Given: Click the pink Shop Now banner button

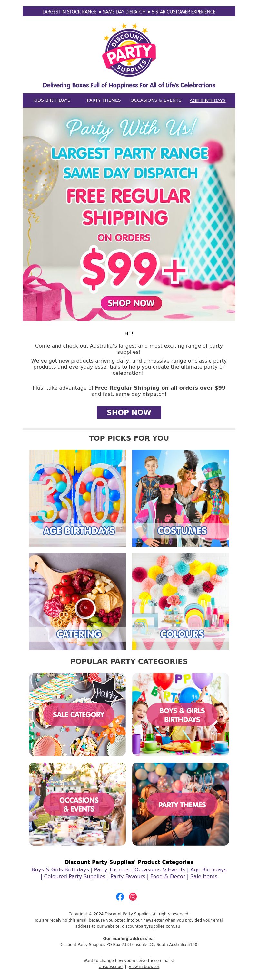Looking at the screenshot, I should 131,303.
